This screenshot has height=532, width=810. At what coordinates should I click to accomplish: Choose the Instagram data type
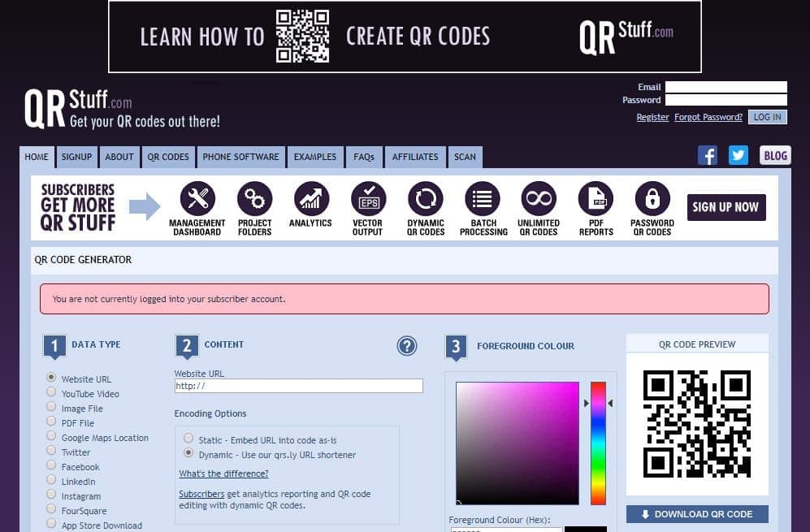(x=51, y=495)
